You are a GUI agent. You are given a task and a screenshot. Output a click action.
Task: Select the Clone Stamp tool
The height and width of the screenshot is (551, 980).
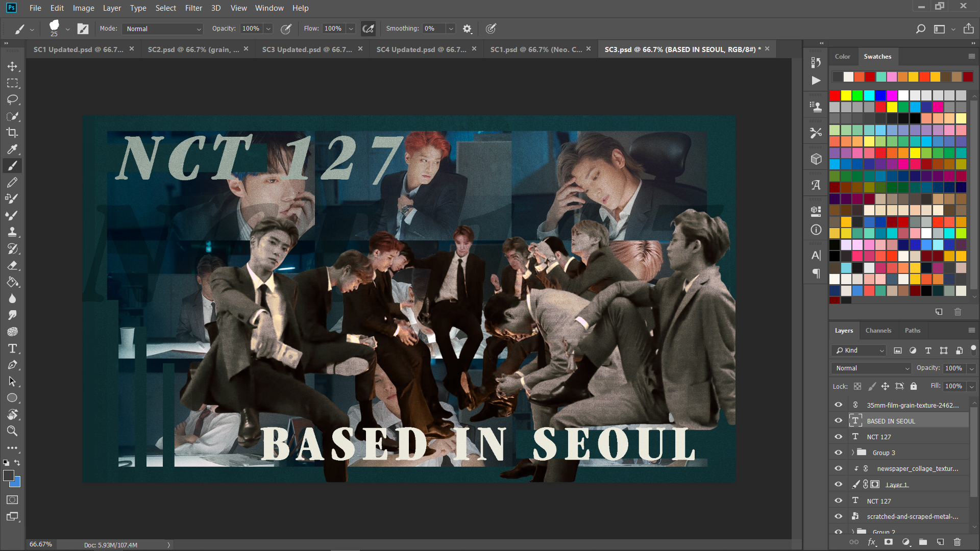12,232
